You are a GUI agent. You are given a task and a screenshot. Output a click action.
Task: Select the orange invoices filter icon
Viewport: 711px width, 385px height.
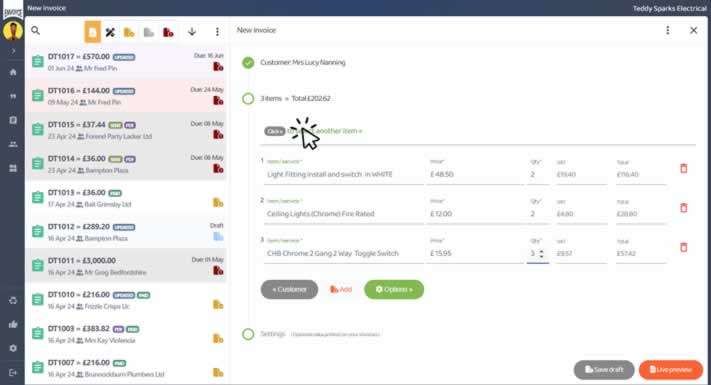pos(93,32)
